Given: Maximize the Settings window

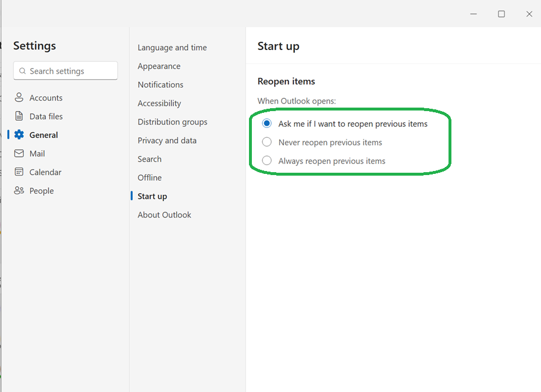Looking at the screenshot, I should 501,14.
